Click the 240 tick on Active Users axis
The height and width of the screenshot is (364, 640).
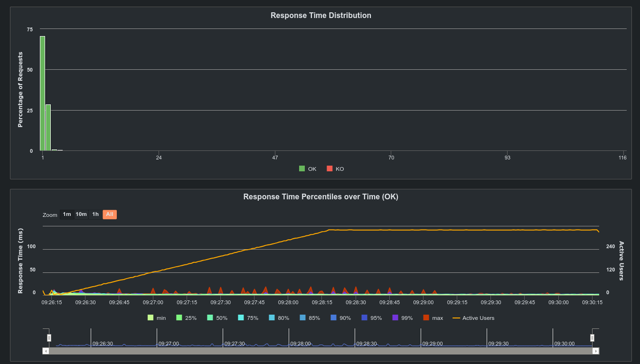pyautogui.click(x=611, y=246)
